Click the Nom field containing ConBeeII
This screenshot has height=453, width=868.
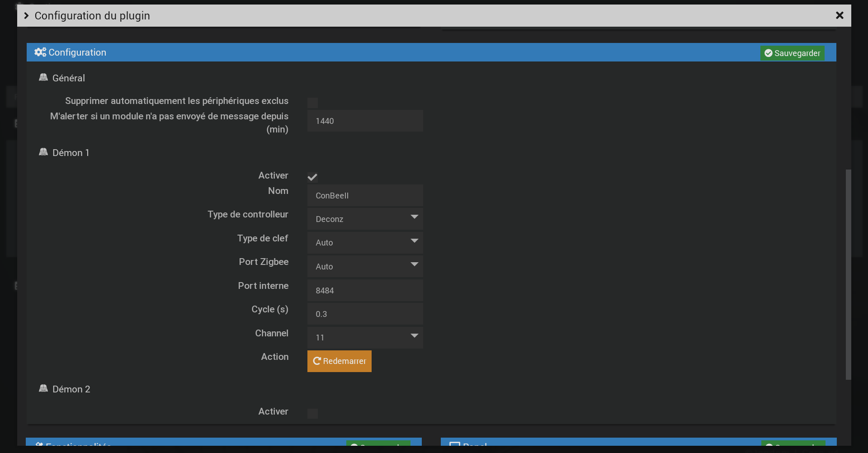tap(365, 195)
